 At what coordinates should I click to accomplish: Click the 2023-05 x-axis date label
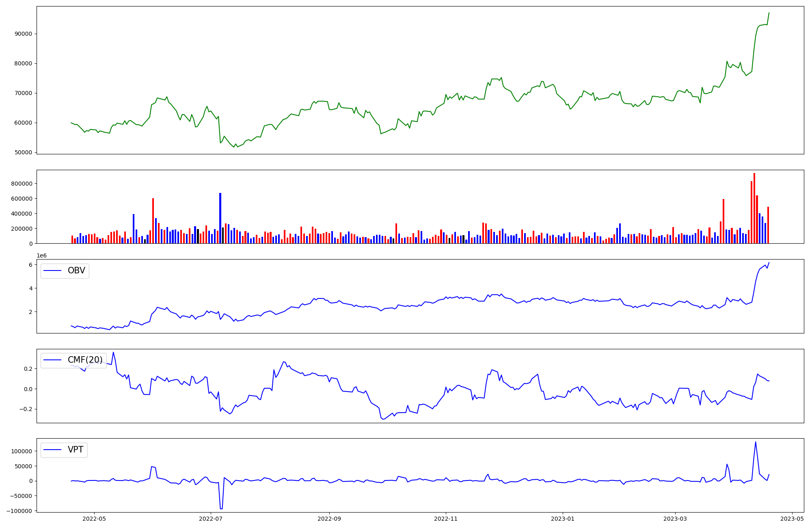point(792,519)
